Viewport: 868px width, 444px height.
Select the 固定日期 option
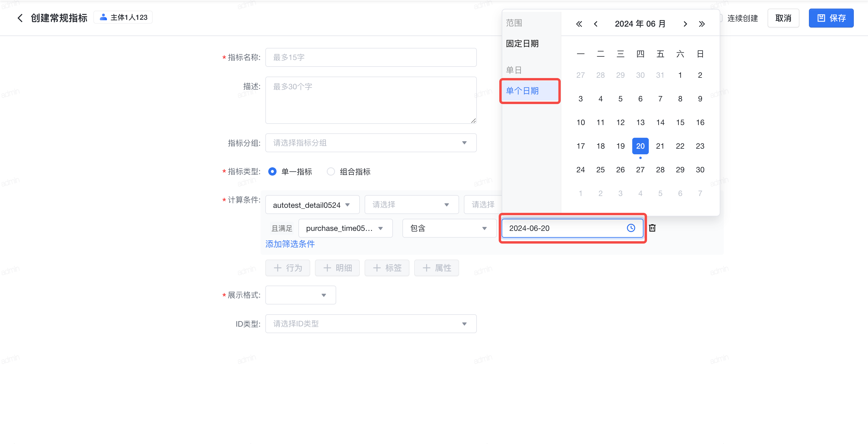point(522,44)
